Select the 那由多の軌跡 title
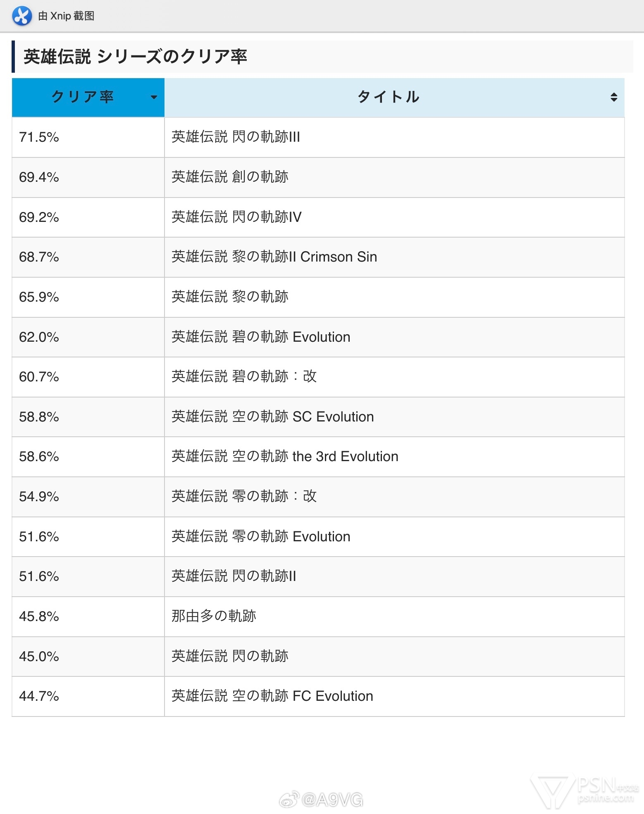This screenshot has height=814, width=644. click(x=214, y=616)
